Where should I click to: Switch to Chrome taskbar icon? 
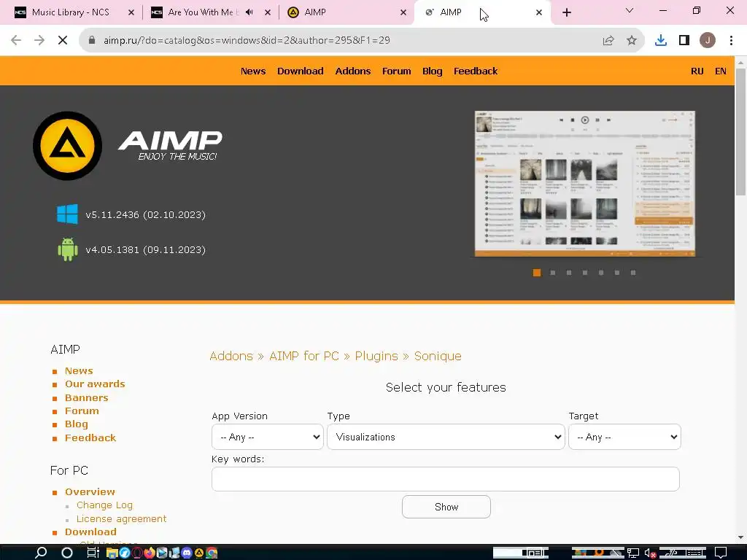(x=212, y=553)
